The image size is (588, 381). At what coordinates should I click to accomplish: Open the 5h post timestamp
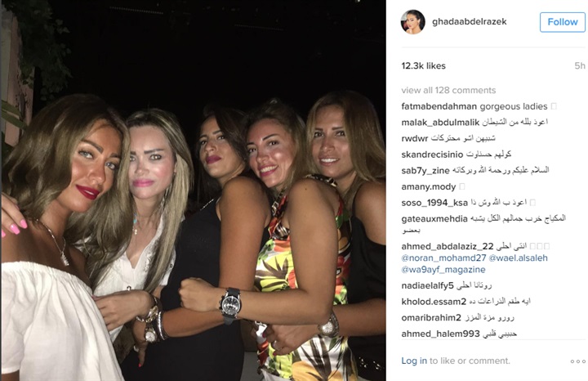[580, 66]
